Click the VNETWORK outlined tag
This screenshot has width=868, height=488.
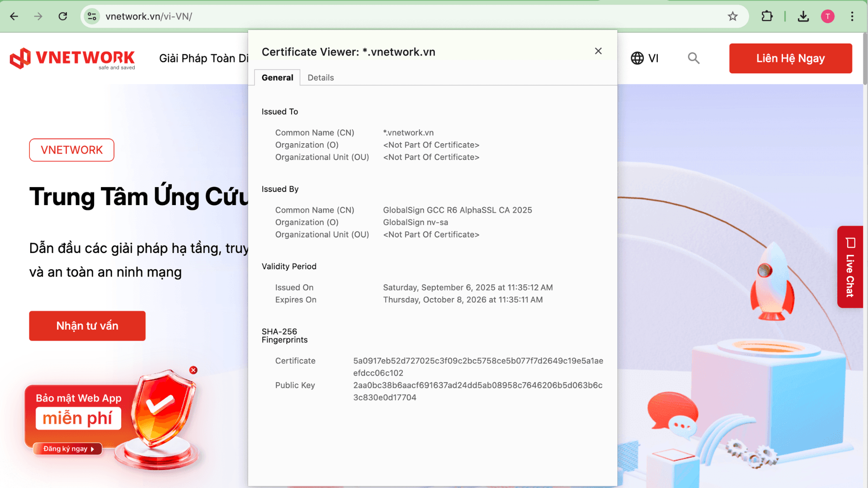(x=72, y=150)
